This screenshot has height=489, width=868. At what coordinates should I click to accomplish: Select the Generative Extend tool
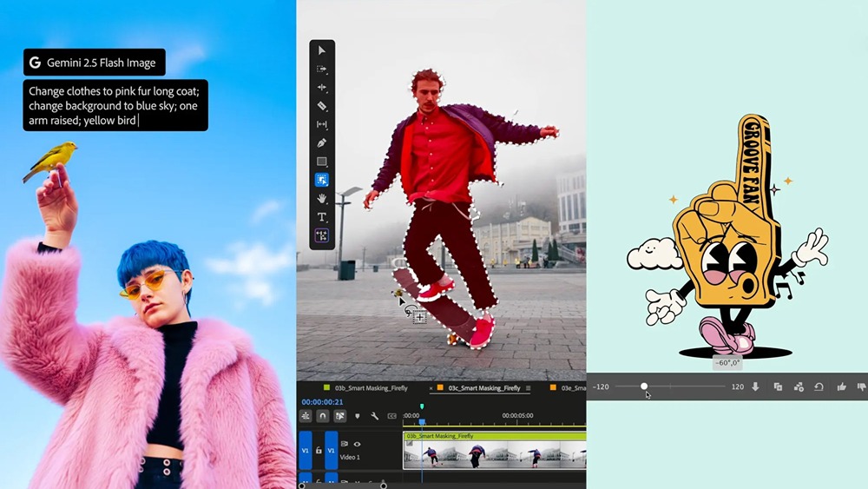coord(322,235)
